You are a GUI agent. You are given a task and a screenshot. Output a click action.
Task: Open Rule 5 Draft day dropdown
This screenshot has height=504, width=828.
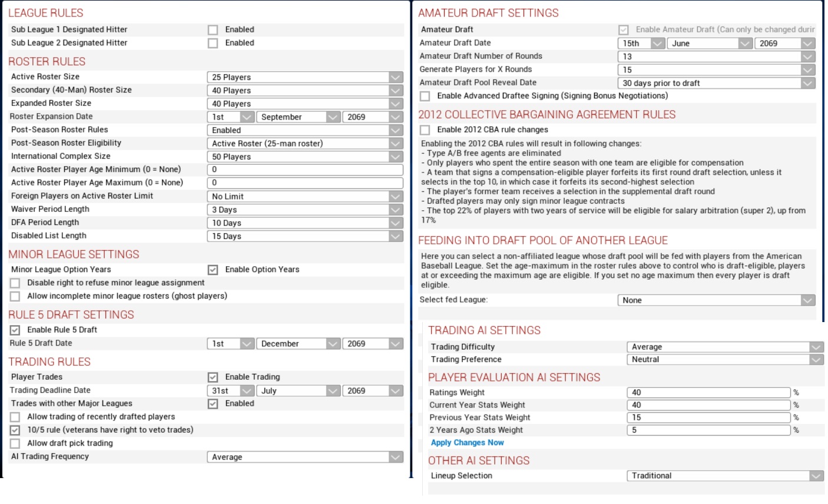230,344
